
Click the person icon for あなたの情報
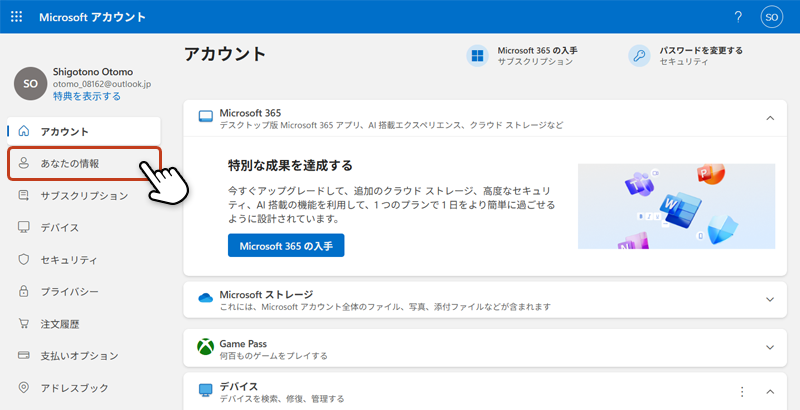pyautogui.click(x=23, y=164)
